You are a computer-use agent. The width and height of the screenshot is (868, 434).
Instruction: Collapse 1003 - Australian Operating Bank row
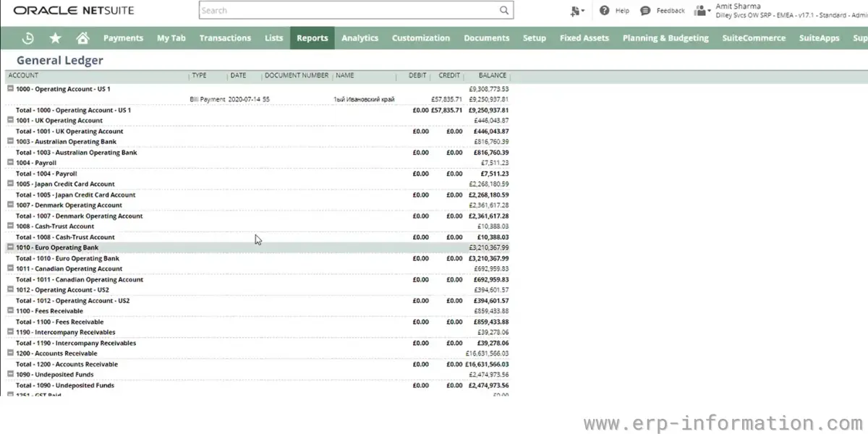pos(10,141)
